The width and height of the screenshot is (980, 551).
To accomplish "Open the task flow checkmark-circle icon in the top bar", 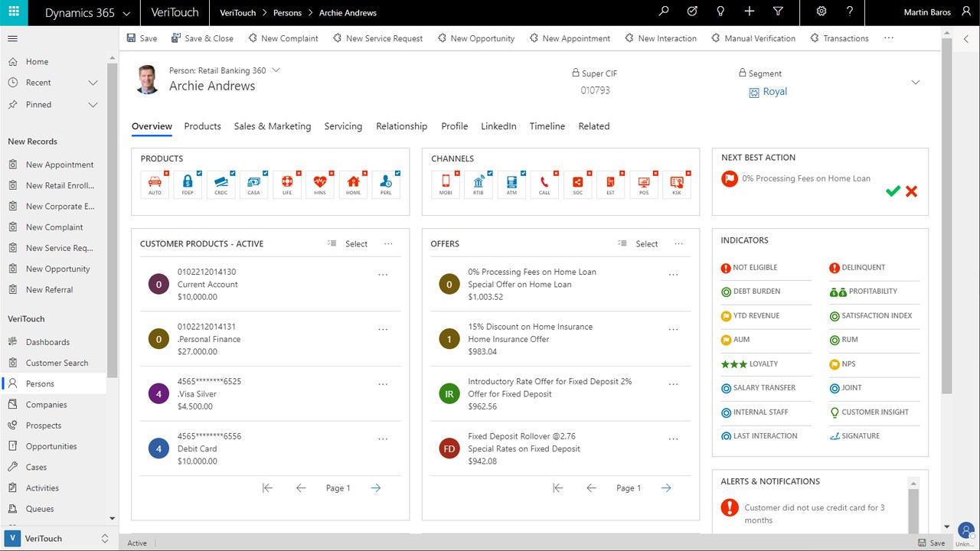I will 692,11.
